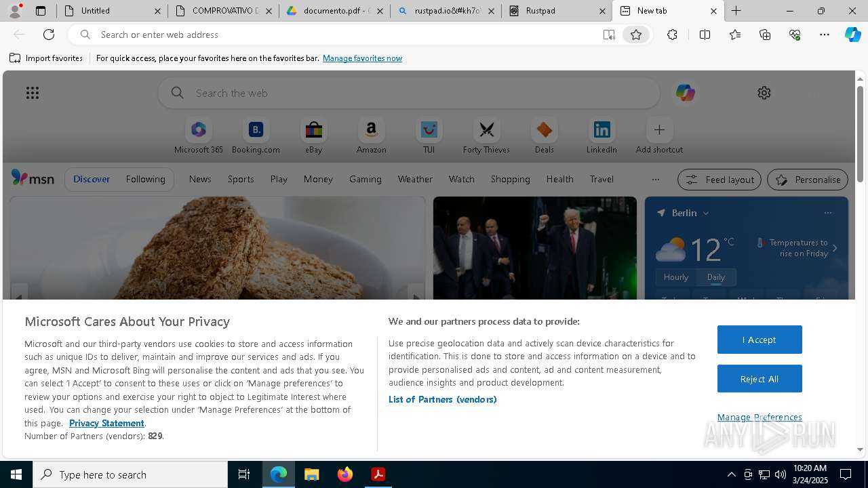Open Browser essentials heart icon
Screen dimensions: 868x488
(795, 35)
